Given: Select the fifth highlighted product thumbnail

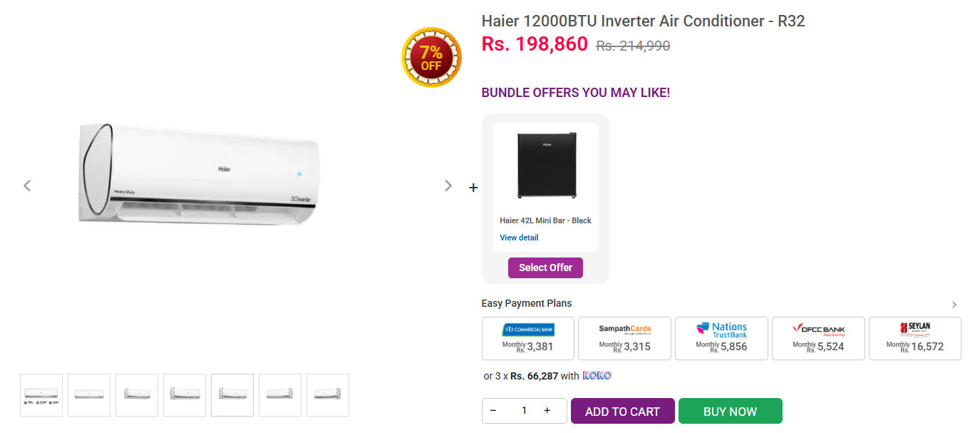Looking at the screenshot, I should point(232,395).
